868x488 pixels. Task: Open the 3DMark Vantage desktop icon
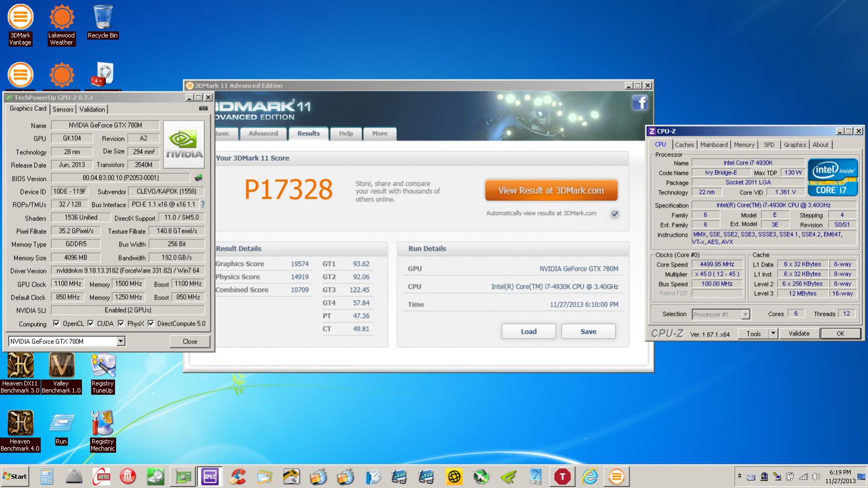pyautogui.click(x=20, y=26)
